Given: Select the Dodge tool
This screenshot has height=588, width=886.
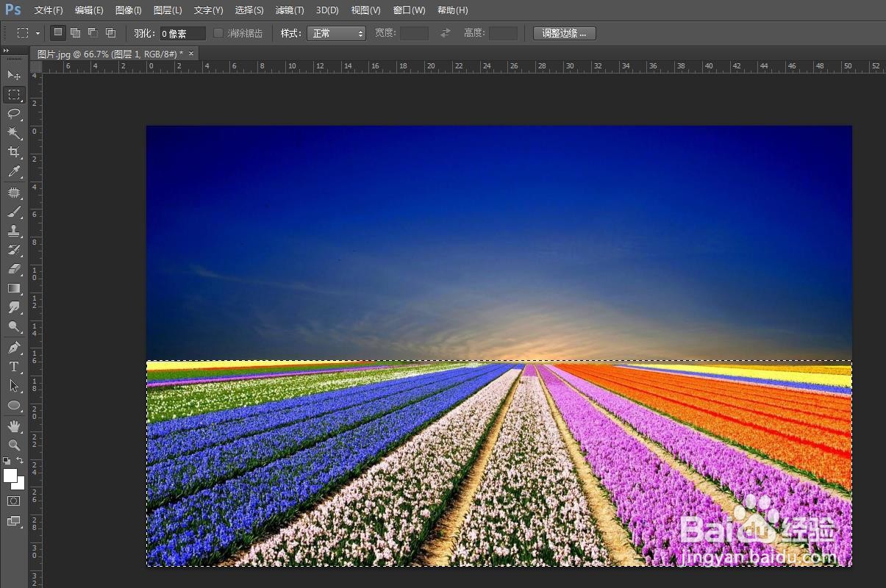Looking at the screenshot, I should pos(14,326).
